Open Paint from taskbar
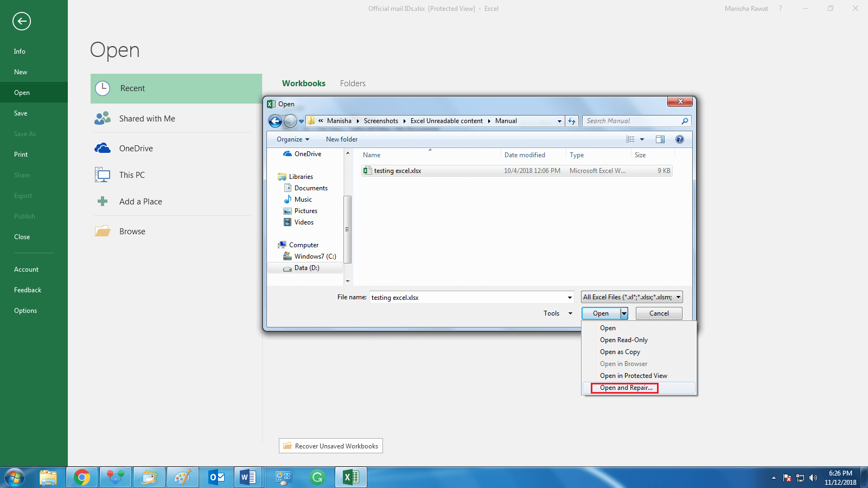The height and width of the screenshot is (488, 868). point(183,477)
